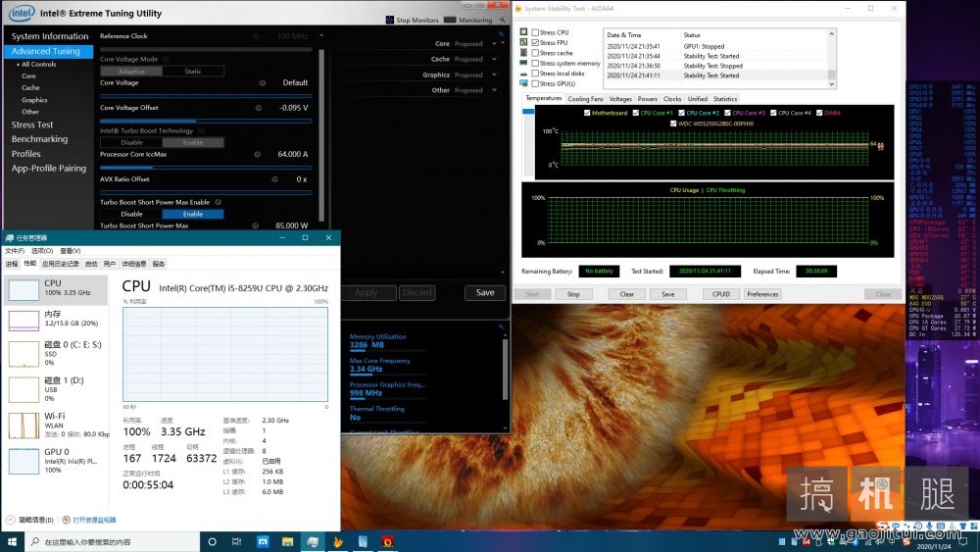Uncheck CPU Core #1 graph checkbox

coord(636,113)
